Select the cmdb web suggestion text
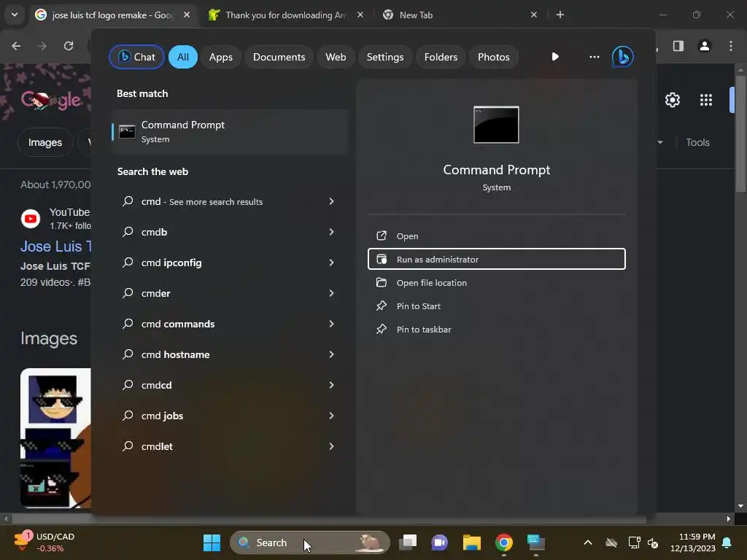747x560 pixels. [154, 232]
